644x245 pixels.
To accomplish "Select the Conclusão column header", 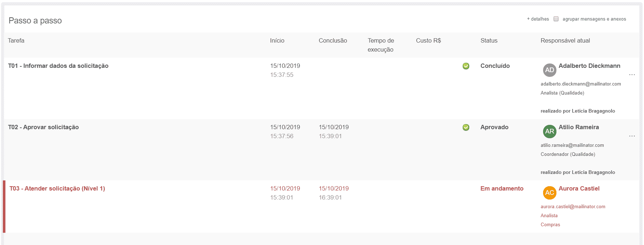I will tap(333, 41).
